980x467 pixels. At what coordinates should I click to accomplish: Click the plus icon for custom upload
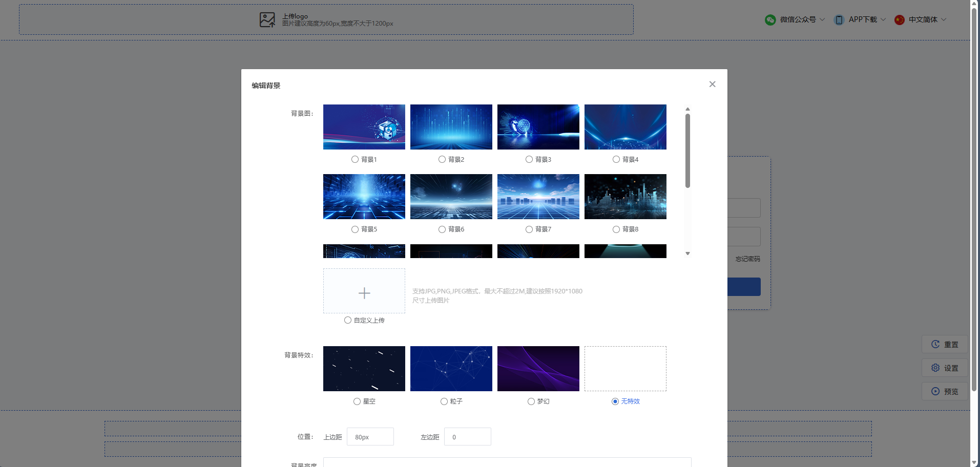click(x=364, y=293)
